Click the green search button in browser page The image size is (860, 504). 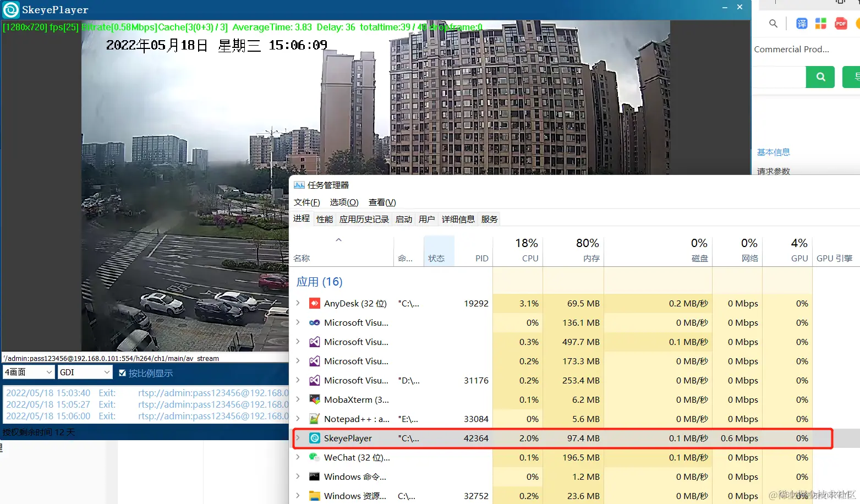820,77
